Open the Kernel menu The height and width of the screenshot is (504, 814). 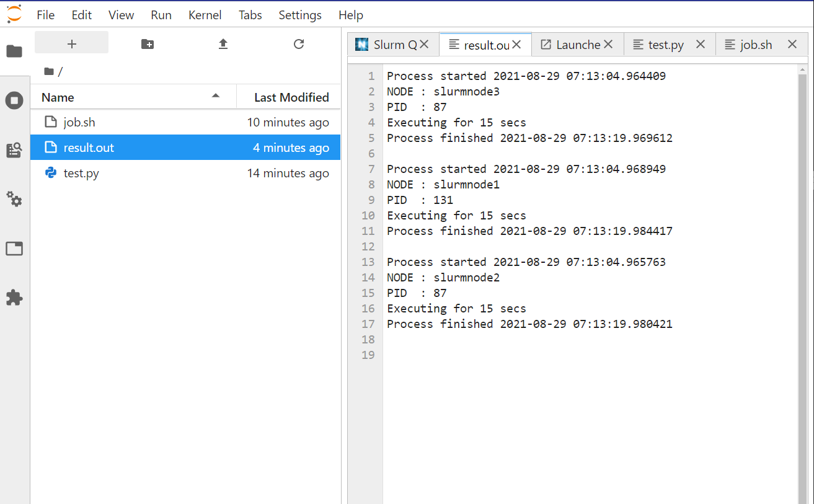(205, 15)
